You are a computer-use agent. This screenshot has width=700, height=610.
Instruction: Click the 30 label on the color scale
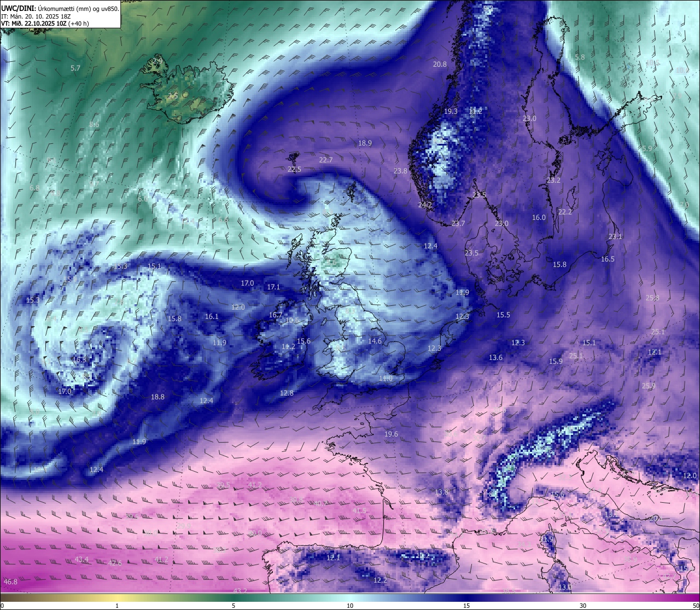pos(583,606)
